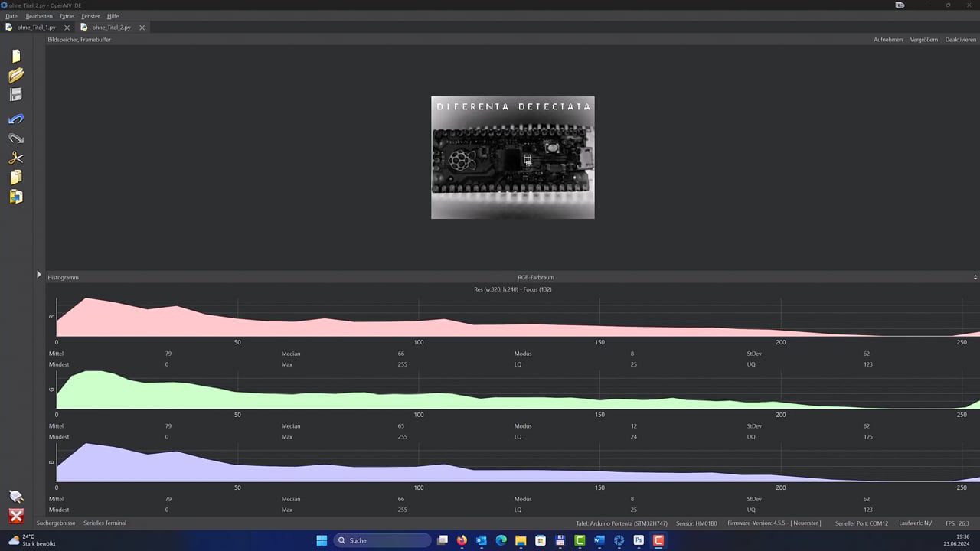Close the ohne_Titel_2.py tab

coord(142,28)
